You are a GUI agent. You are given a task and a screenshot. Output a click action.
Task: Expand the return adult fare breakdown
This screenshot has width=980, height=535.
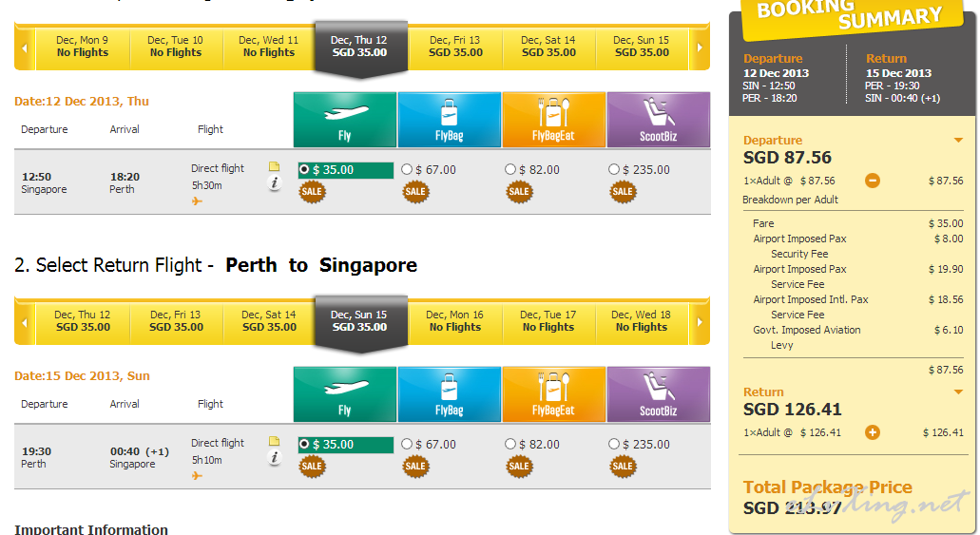pos(872,432)
